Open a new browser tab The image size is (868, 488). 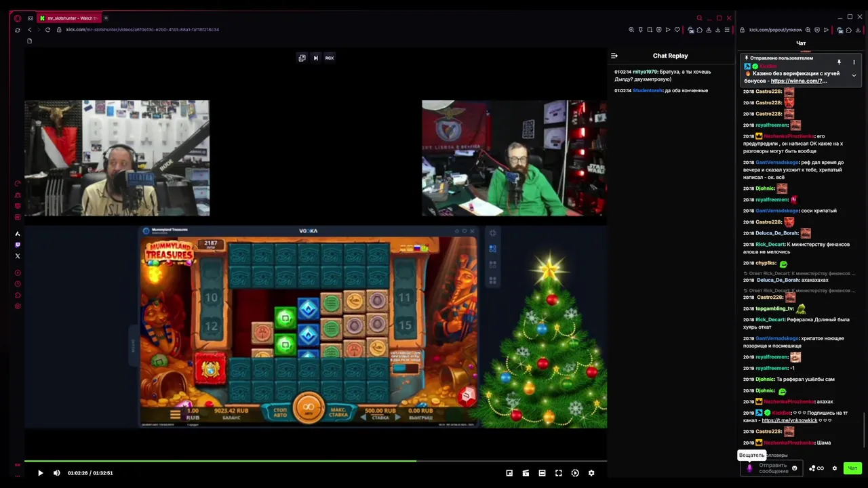pos(106,18)
